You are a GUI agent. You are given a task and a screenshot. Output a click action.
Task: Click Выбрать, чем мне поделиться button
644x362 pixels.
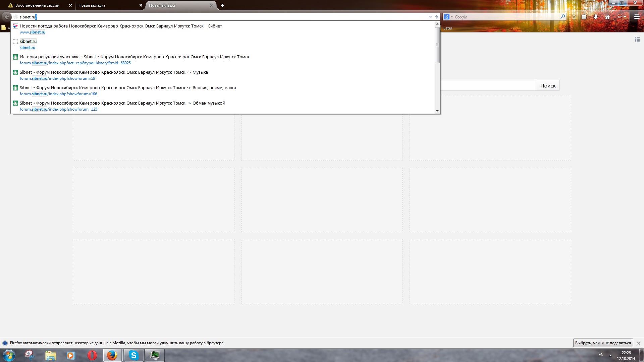coord(603,343)
